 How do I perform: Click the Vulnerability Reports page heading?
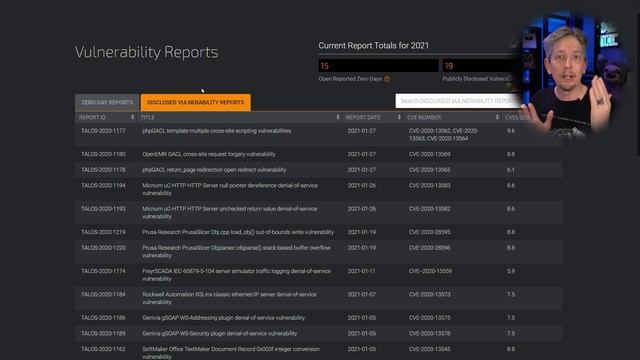[147, 52]
